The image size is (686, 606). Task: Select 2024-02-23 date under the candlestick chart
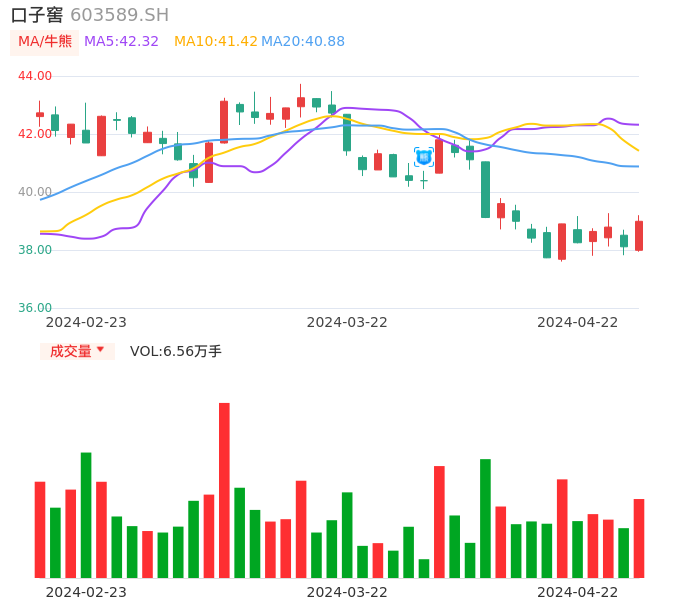pos(86,322)
